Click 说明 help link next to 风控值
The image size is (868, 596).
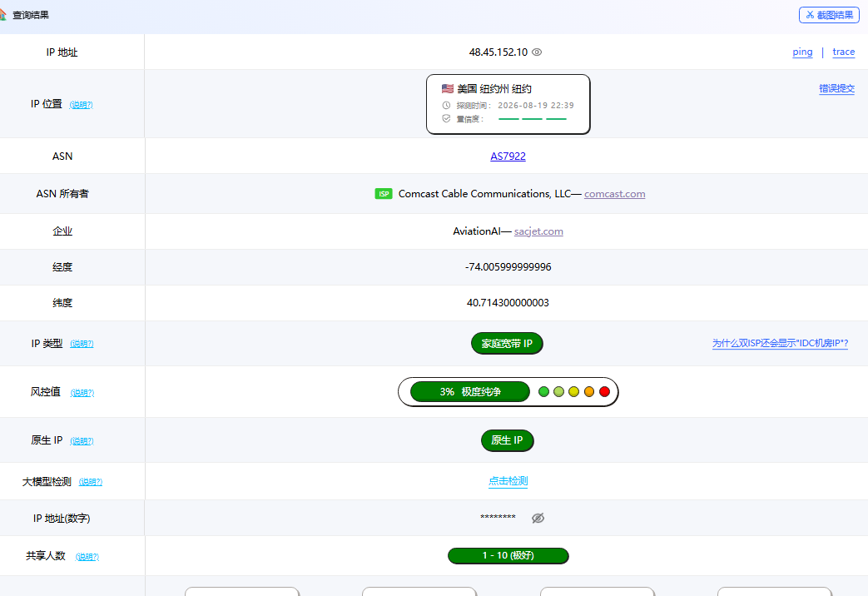(x=82, y=393)
